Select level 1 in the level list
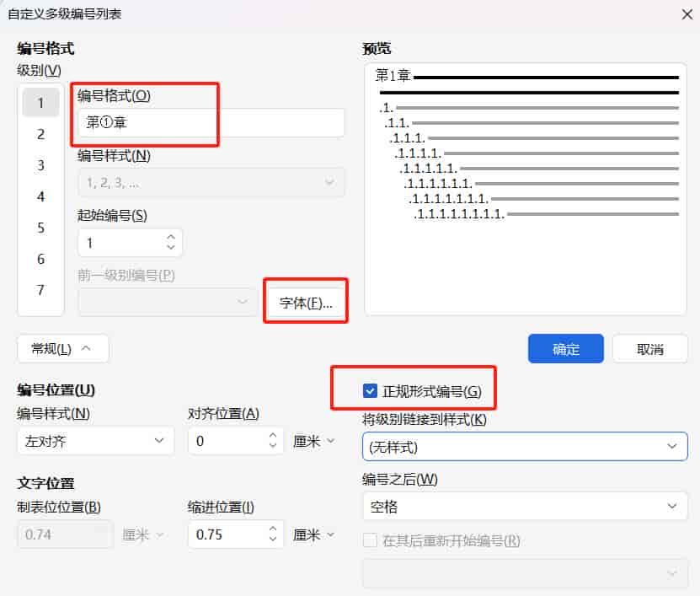This screenshot has width=700, height=596. coord(40,103)
